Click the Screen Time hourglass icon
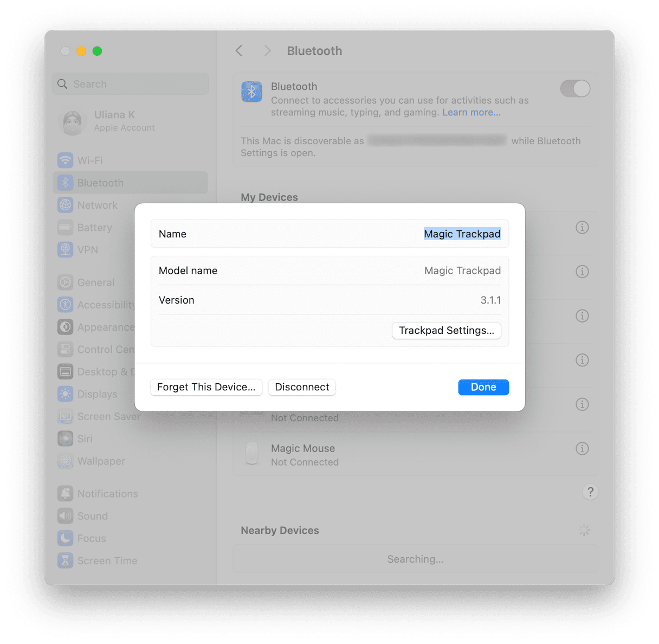Screen dimensions: 659x644 point(65,561)
